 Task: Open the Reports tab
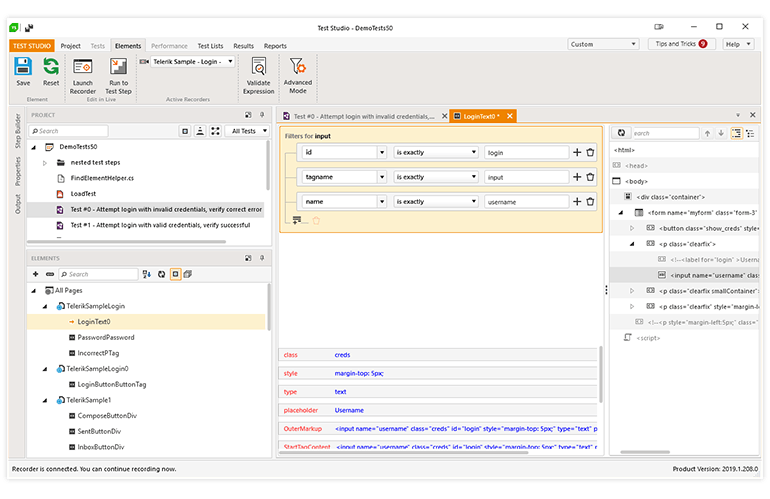[x=275, y=46]
